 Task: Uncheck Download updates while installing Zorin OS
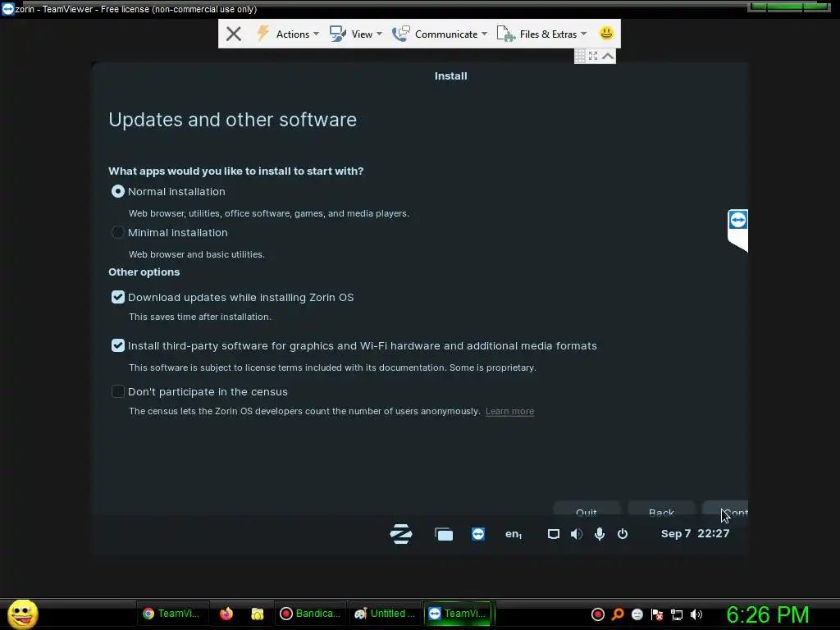(x=118, y=297)
